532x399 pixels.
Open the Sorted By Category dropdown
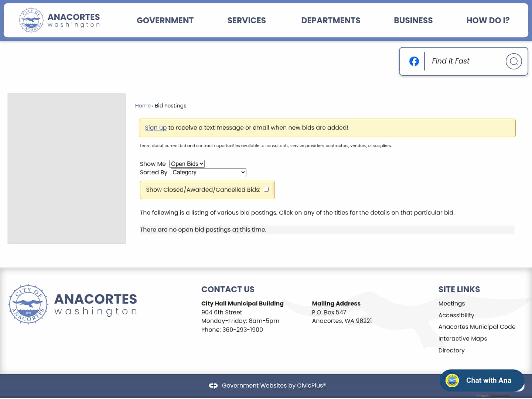click(208, 172)
